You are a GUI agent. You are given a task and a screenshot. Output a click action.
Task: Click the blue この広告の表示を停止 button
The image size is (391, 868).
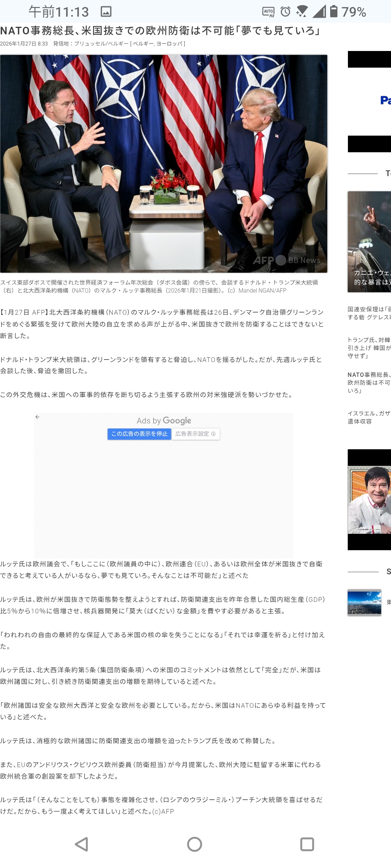click(139, 434)
